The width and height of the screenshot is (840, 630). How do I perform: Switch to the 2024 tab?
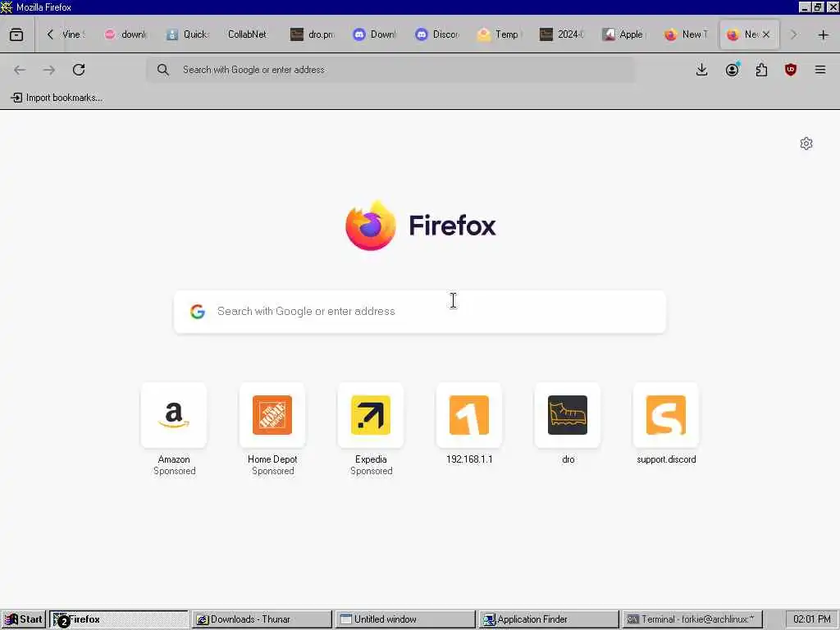pos(561,34)
